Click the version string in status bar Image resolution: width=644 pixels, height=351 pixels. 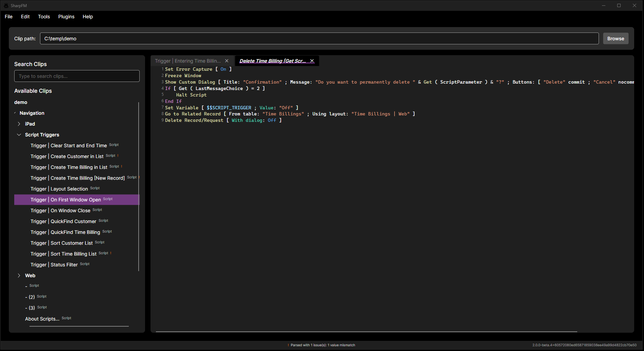(x=584, y=345)
